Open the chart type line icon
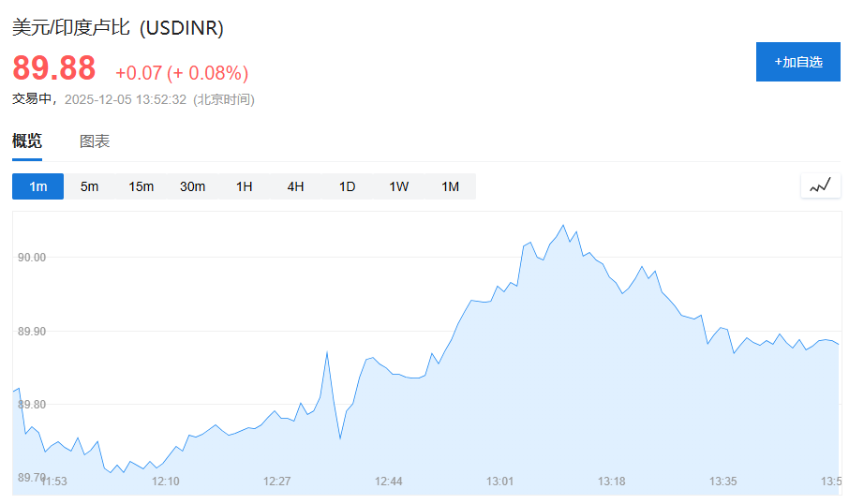This screenshot has height=504, width=849. click(820, 185)
